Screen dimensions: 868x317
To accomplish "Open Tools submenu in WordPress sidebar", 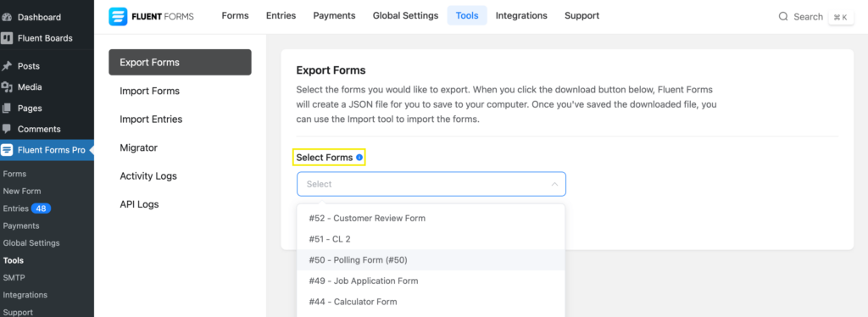I will (14, 260).
